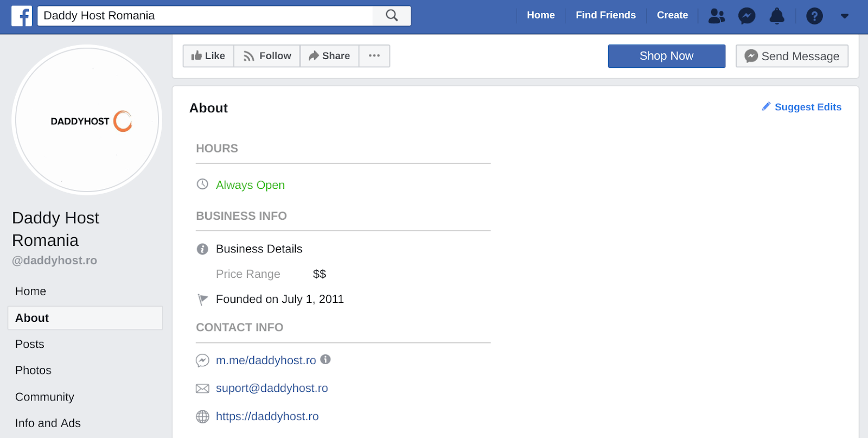Viewport: 868px width, 438px height.
Task: Click the Daddy Host Romania page name
Action: [55, 229]
